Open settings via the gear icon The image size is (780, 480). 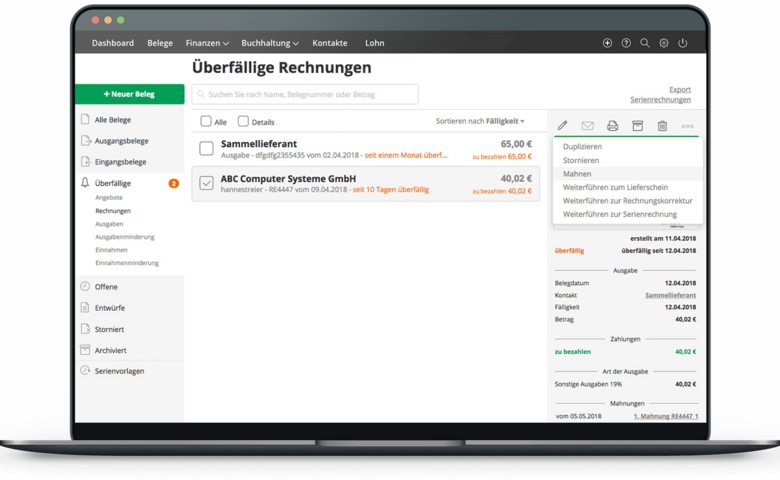point(664,44)
